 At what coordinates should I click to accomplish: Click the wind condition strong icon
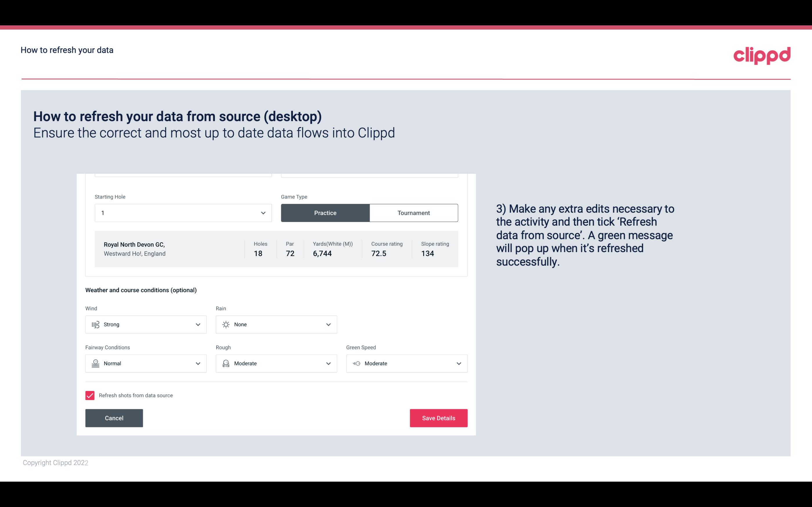(x=95, y=324)
